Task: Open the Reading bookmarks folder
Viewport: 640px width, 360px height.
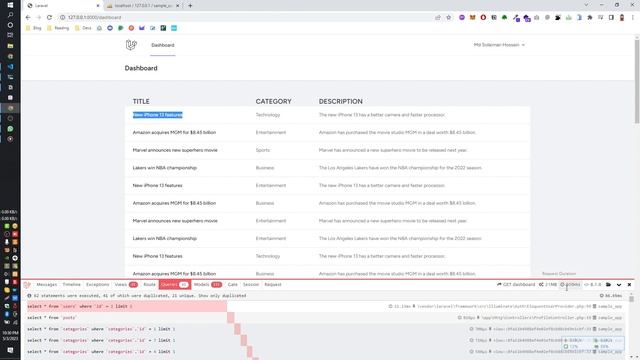Action: pyautogui.click(x=58, y=28)
